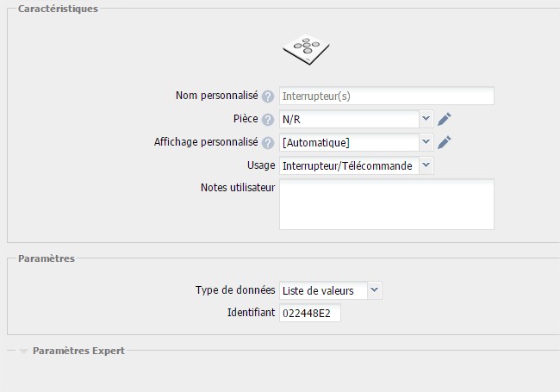560x392 pixels.
Task: Focus the Nom personnalisé text field
Action: click(386, 96)
